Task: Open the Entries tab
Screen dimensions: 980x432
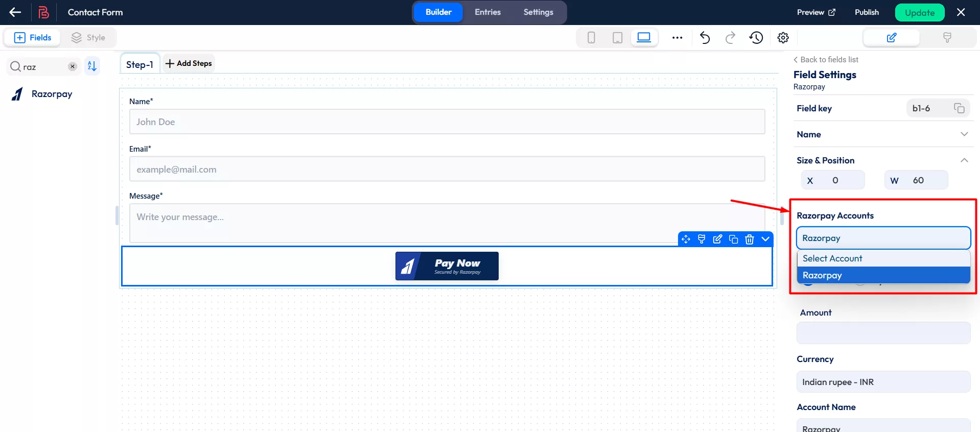Action: pos(487,12)
